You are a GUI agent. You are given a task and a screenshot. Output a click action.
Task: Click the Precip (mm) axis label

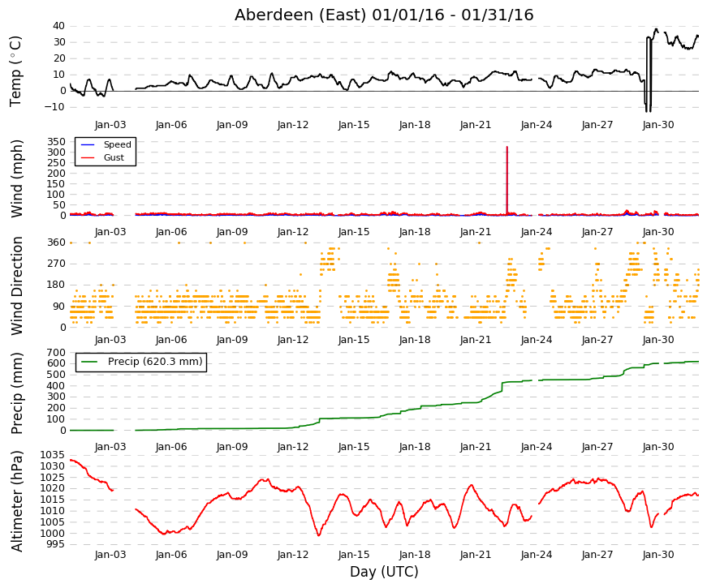[15, 393]
